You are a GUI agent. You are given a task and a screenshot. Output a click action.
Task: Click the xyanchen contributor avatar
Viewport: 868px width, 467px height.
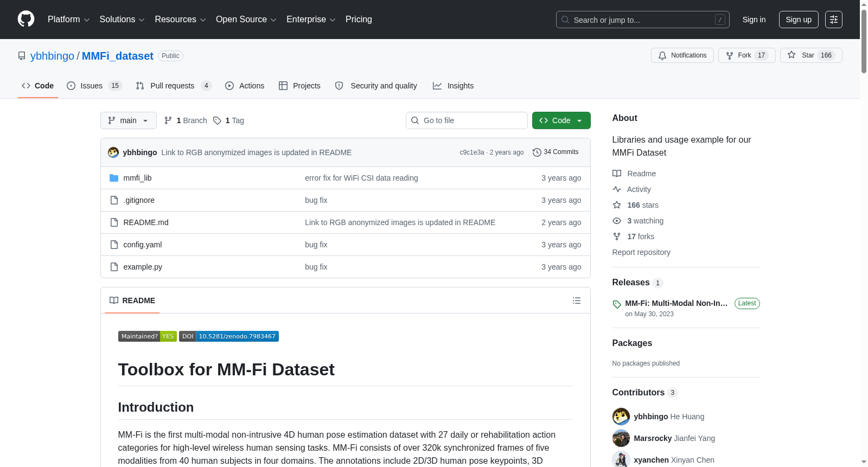pos(621,460)
